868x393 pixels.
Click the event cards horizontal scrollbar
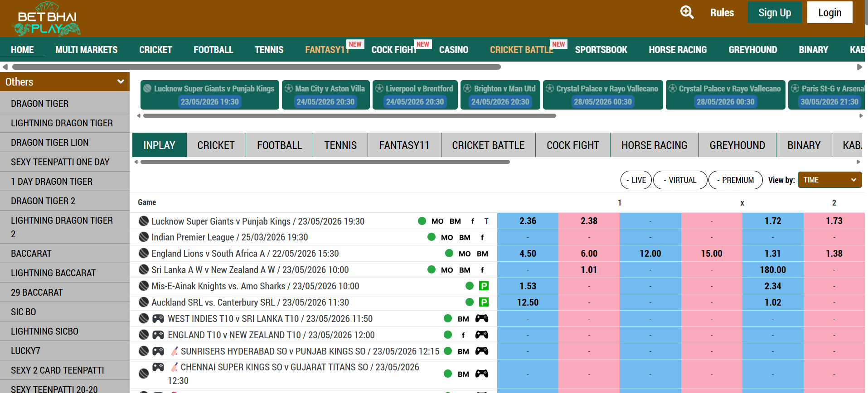349,115
